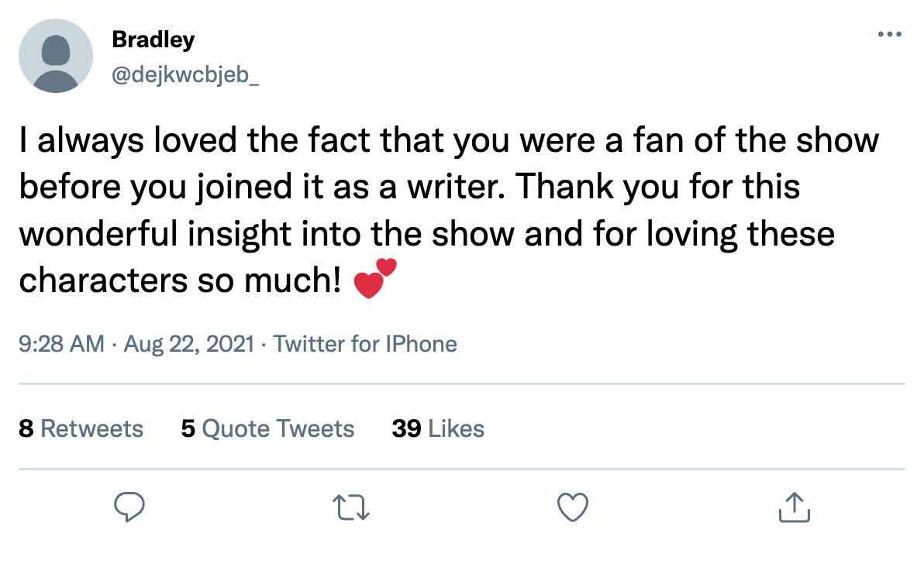View the Quote Tweets list

pos(278,428)
